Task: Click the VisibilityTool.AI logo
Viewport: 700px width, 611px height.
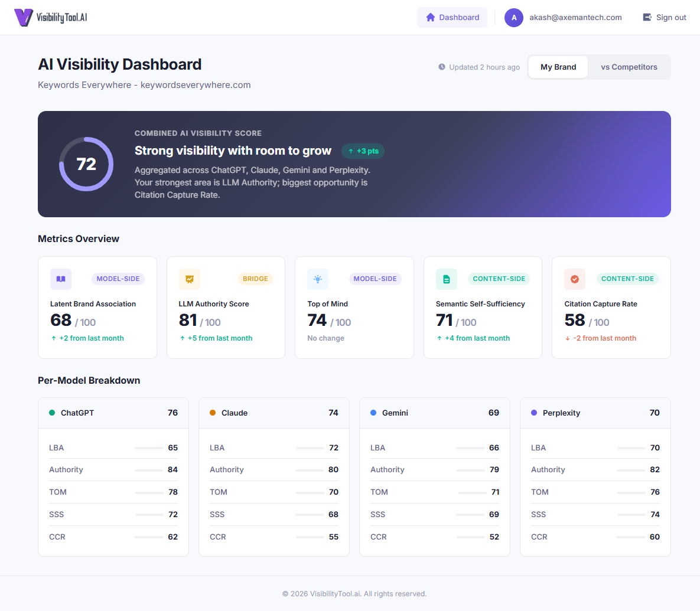Action: point(50,17)
